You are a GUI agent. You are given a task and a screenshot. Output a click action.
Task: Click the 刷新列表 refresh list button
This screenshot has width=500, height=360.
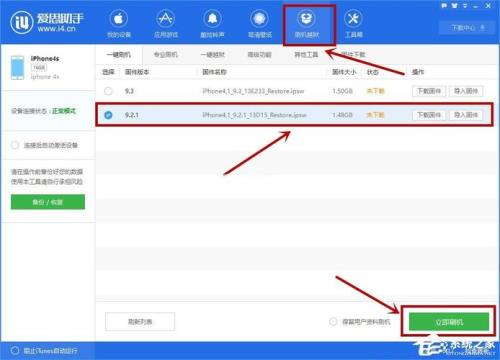pos(140,322)
